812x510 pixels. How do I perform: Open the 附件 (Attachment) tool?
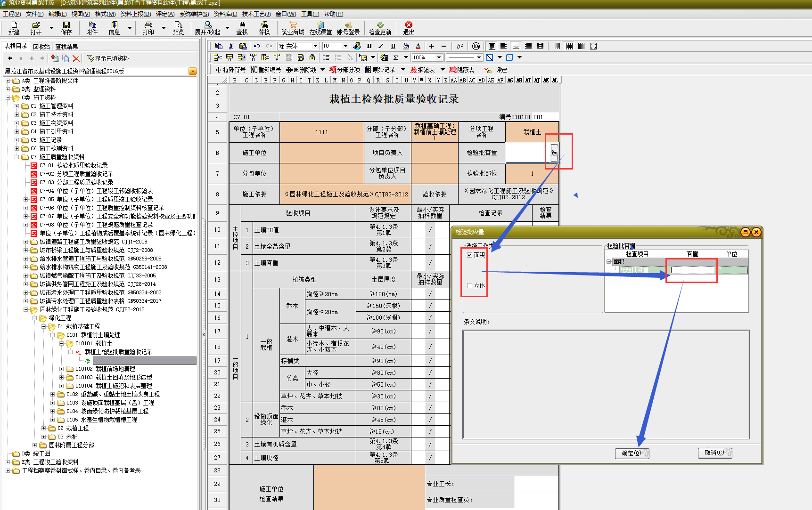tap(92, 28)
